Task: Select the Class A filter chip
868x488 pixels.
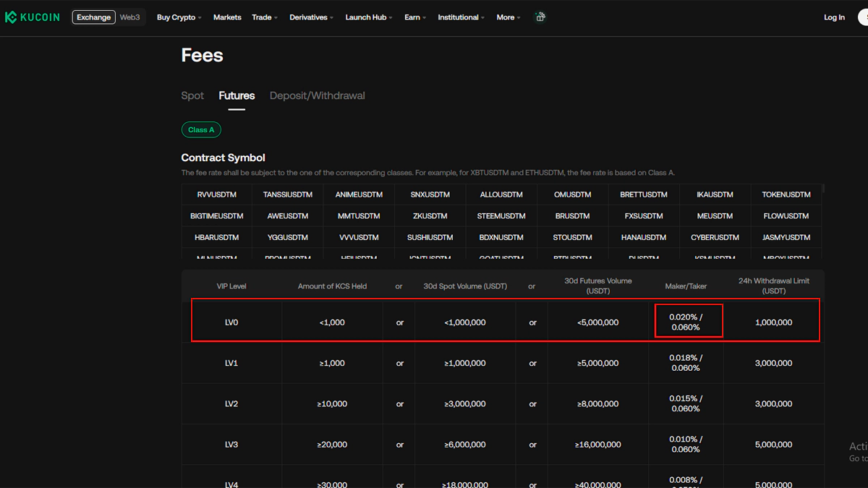Action: 201,130
